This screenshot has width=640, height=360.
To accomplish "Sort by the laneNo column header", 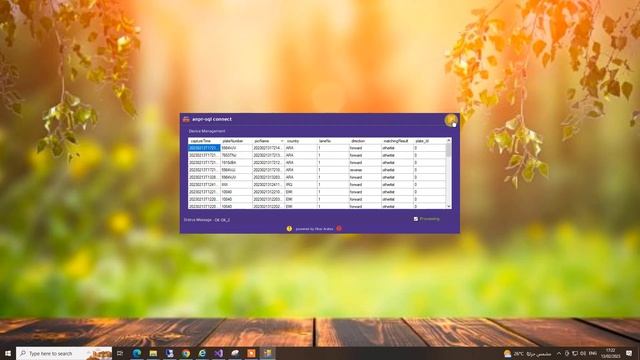I will (x=333, y=141).
